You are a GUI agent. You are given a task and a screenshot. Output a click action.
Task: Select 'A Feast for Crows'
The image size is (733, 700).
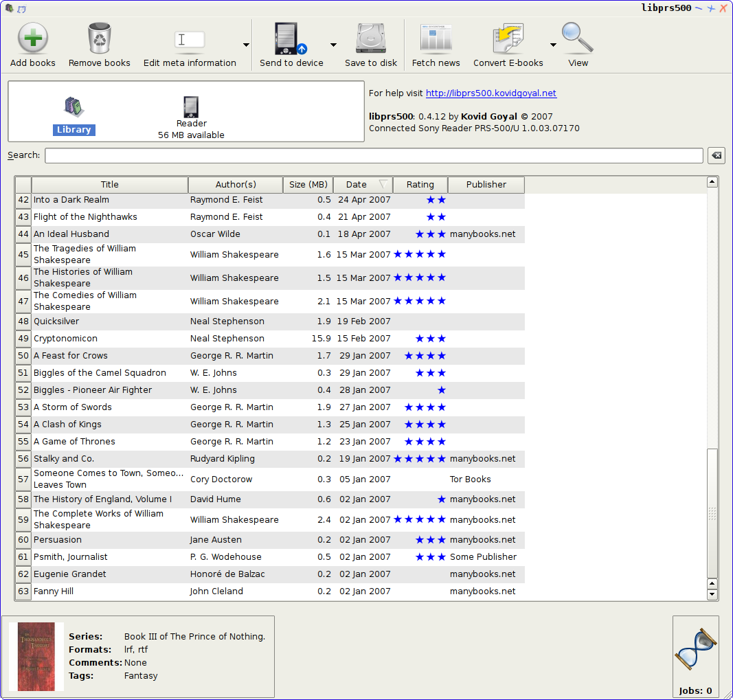(71, 356)
